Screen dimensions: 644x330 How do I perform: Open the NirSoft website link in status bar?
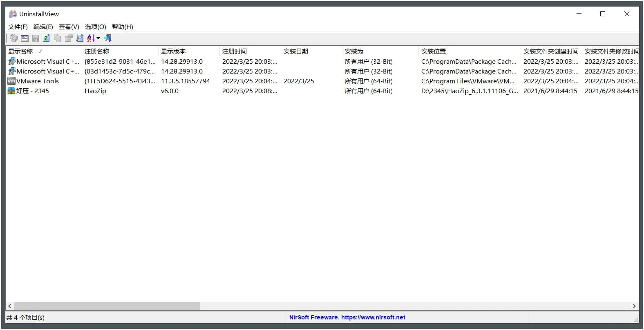pos(347,317)
